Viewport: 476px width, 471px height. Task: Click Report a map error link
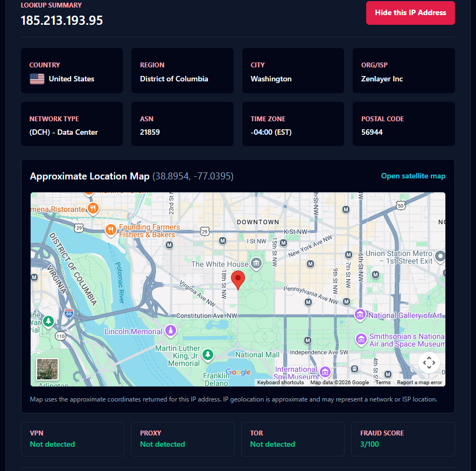[x=419, y=382]
